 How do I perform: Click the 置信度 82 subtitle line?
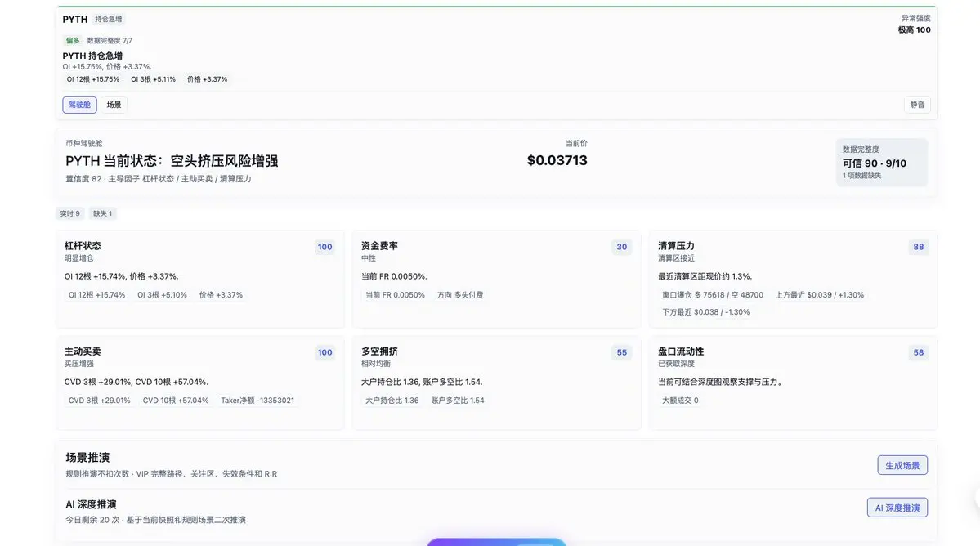(158, 179)
